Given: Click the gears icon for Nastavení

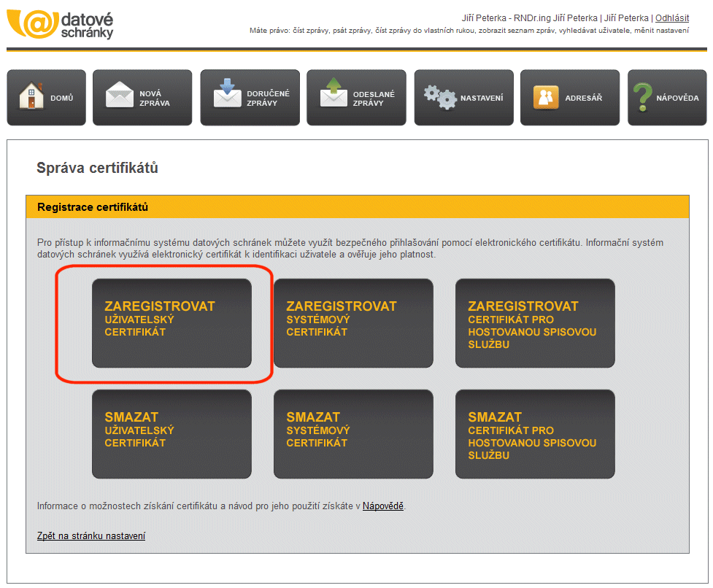Looking at the screenshot, I should (440, 97).
